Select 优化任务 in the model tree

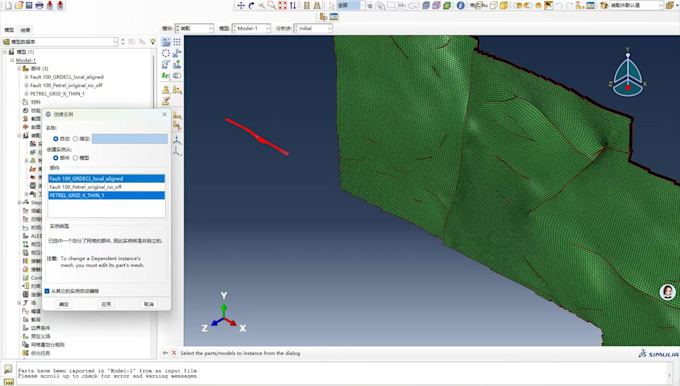40,353
